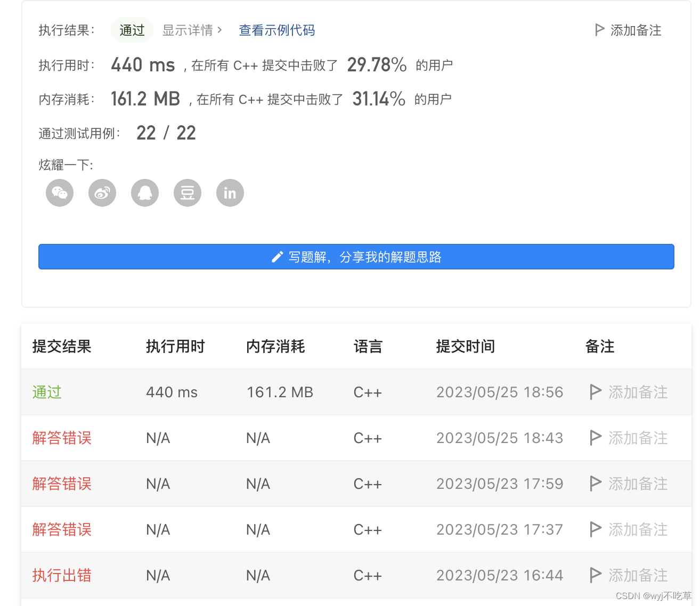
Task: Click the 语言 column header
Action: (368, 347)
